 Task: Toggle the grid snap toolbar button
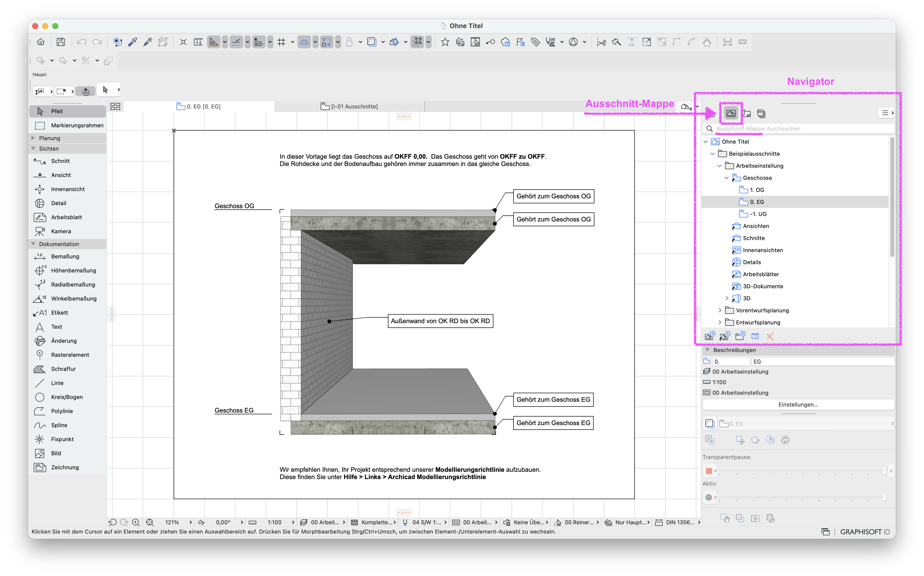[x=281, y=42]
